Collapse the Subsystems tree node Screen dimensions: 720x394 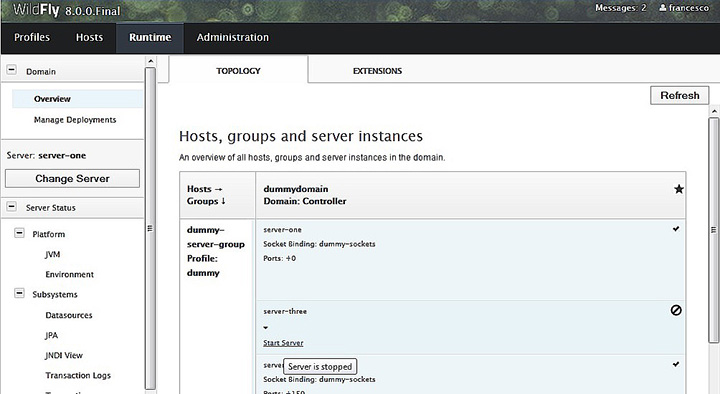[x=19, y=293]
